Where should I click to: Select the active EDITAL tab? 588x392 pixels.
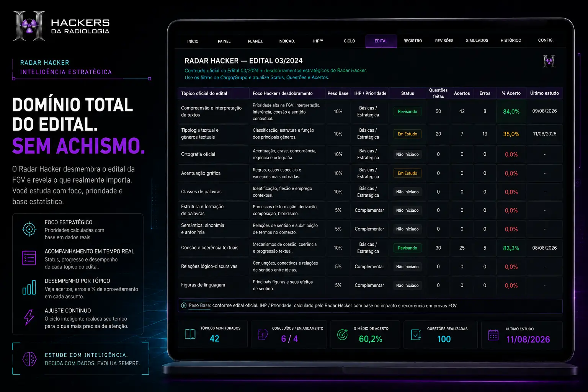pos(381,41)
